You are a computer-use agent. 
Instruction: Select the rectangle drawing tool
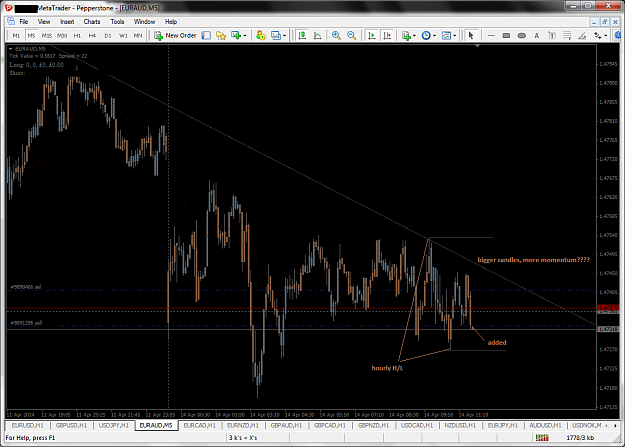(x=506, y=35)
